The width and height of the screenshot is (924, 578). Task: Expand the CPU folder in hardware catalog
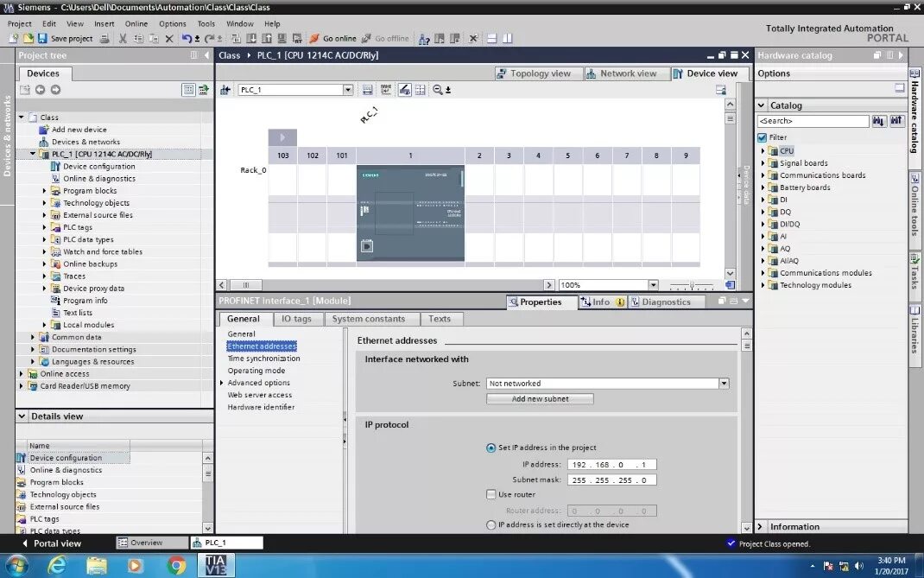coord(763,151)
